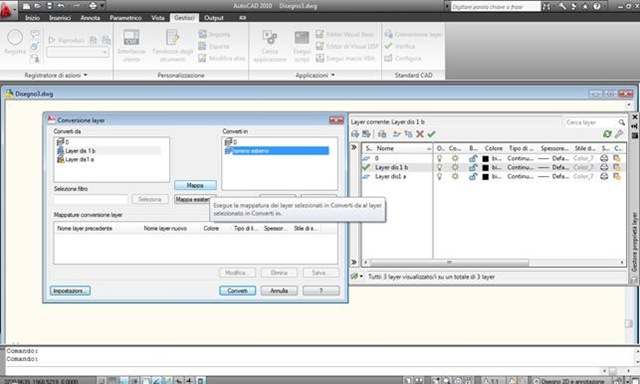Click Nome column header sort arrow
This screenshot has width=640, height=384.
click(x=429, y=149)
